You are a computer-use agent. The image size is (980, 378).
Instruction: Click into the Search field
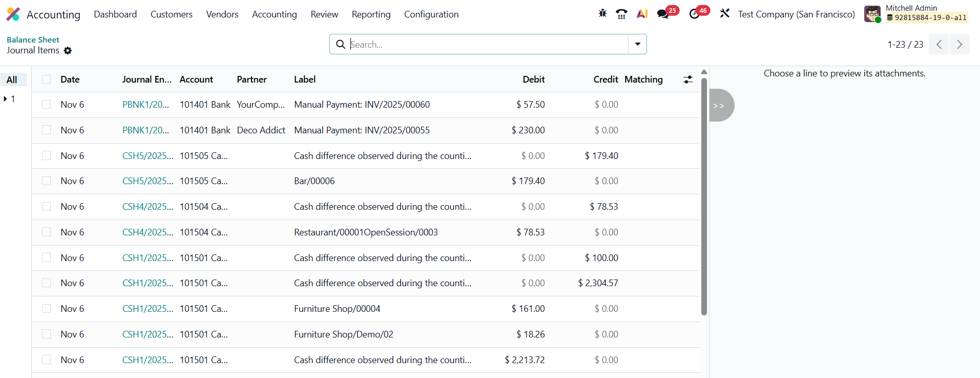click(x=487, y=45)
